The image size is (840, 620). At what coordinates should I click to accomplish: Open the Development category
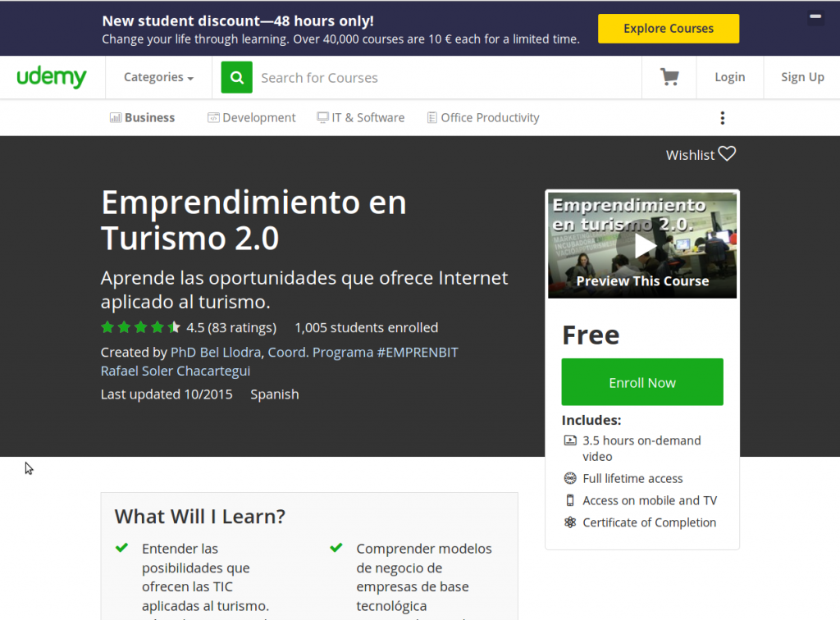[251, 118]
